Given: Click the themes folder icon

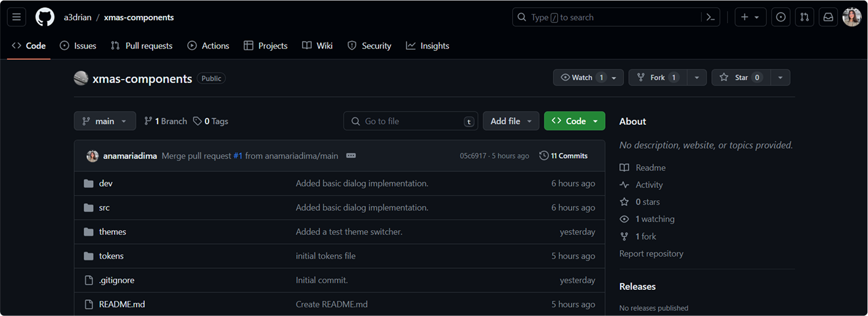Looking at the screenshot, I should click(x=89, y=232).
